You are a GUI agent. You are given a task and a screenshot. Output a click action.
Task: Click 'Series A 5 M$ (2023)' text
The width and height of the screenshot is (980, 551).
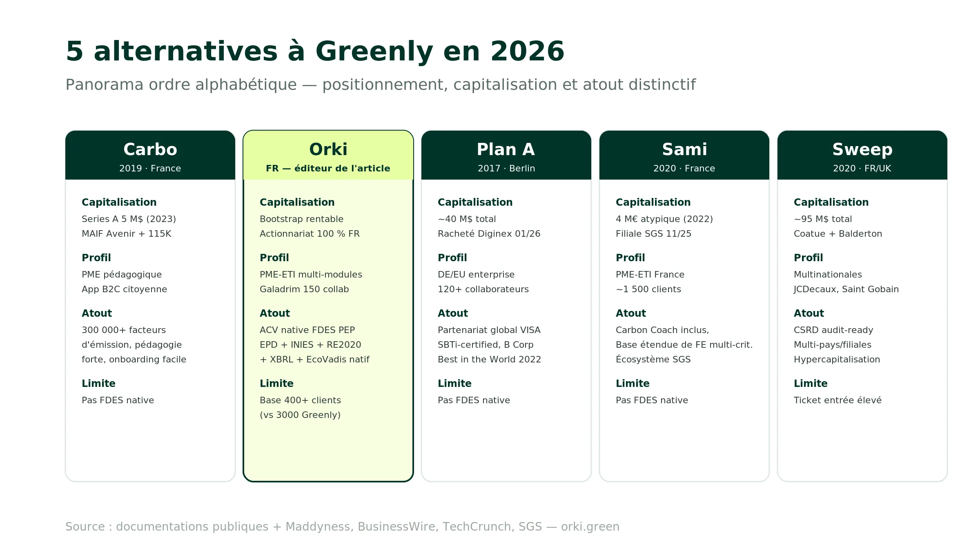coord(129,219)
